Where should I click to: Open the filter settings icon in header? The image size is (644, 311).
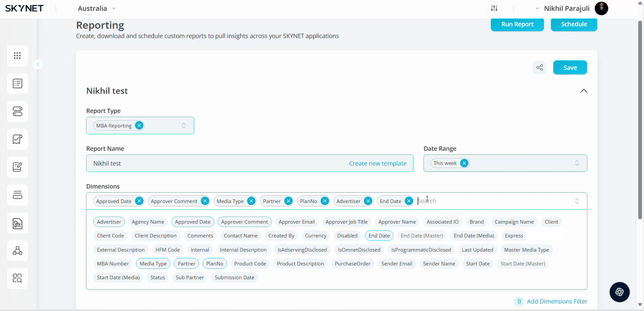(x=494, y=8)
